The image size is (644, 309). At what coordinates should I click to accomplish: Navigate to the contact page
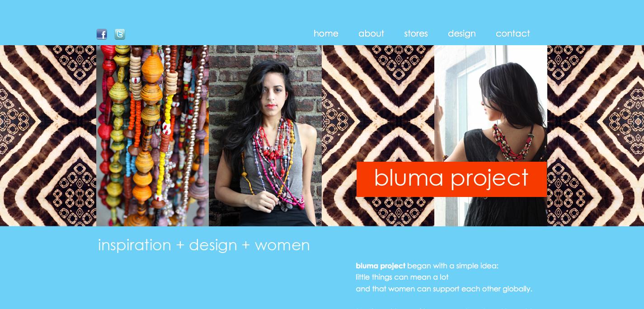coord(512,33)
